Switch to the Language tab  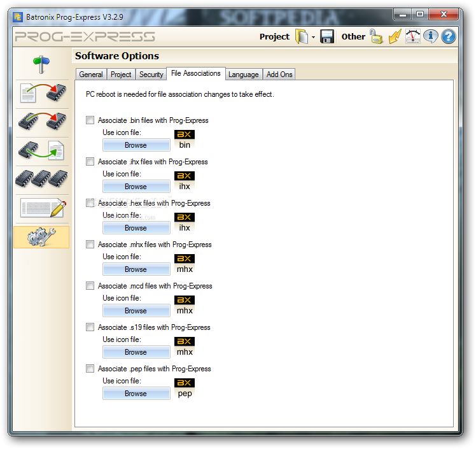click(x=244, y=75)
